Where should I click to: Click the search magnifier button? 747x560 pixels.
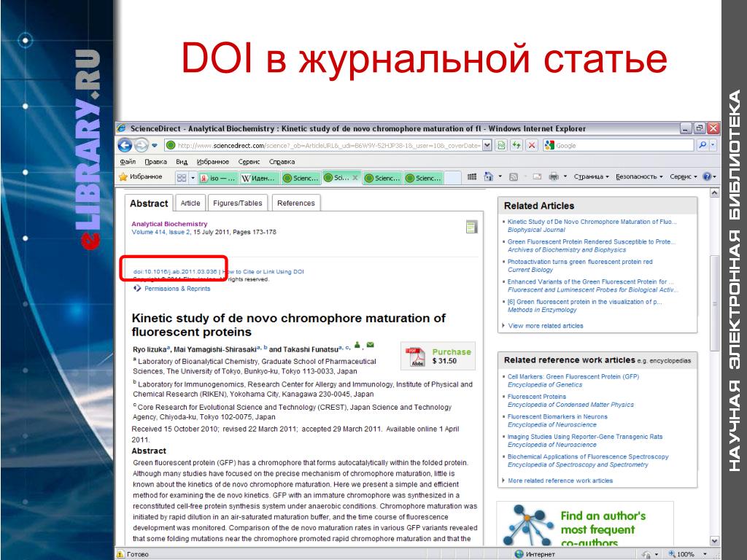[x=703, y=145]
